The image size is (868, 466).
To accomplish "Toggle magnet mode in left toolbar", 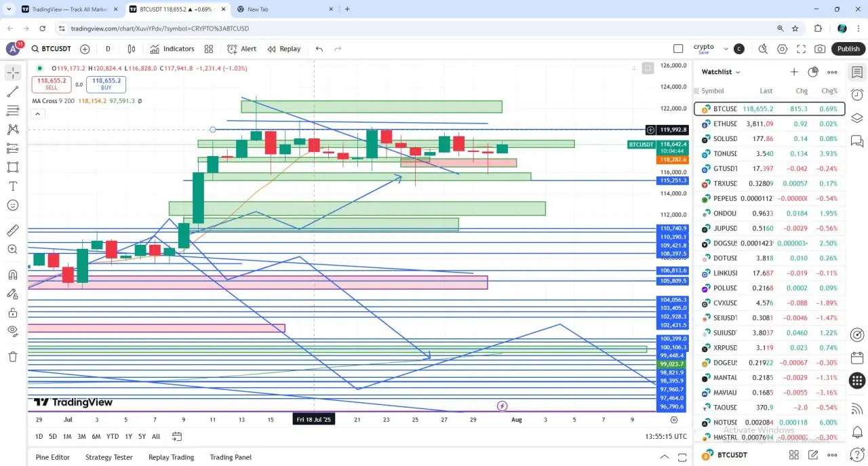I will pyautogui.click(x=13, y=275).
